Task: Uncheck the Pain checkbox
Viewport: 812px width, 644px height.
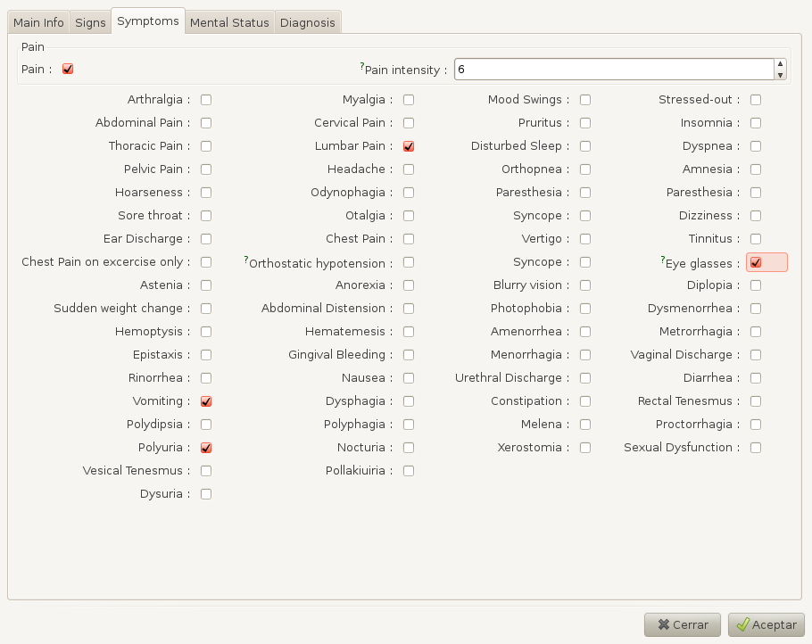Action: coord(68,69)
